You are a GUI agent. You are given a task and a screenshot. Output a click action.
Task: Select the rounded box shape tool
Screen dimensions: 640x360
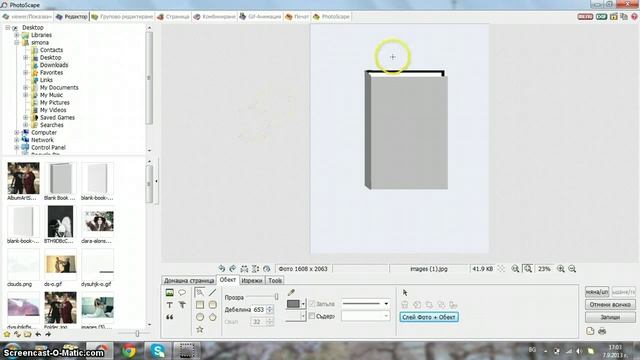click(213, 305)
